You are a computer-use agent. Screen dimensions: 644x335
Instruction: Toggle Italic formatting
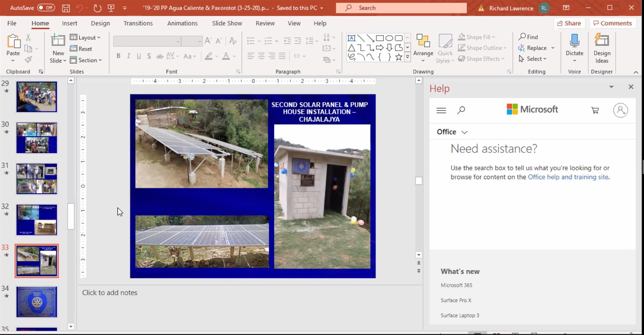click(x=128, y=56)
